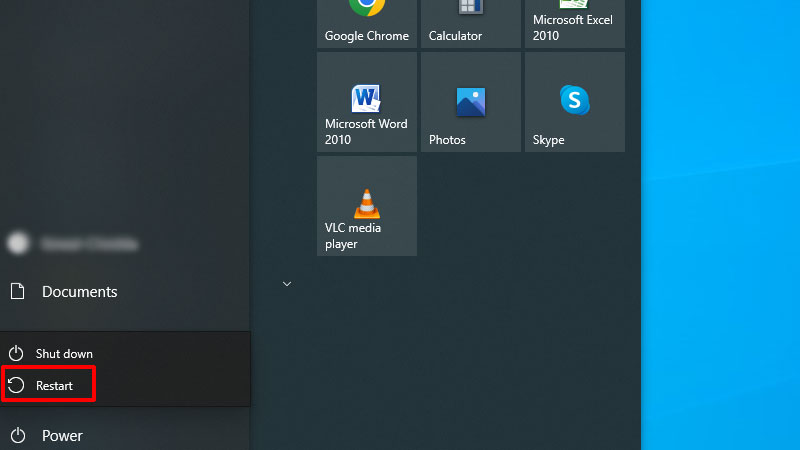The image size is (800, 450).
Task: Launch the Calculator tile
Action: (470, 24)
